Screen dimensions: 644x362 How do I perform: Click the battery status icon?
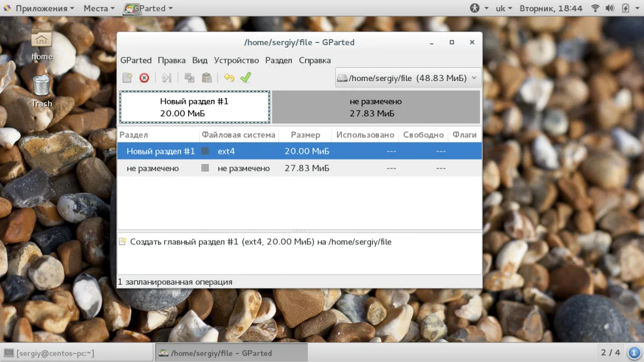click(626, 8)
